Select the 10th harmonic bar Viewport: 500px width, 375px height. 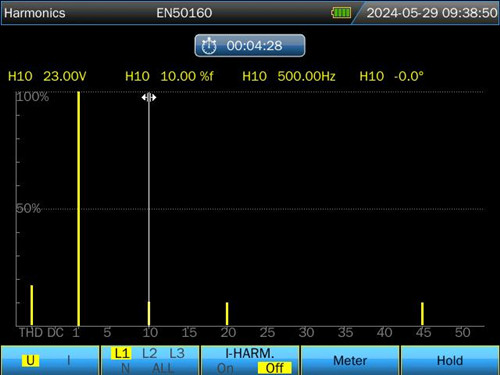[x=149, y=314]
